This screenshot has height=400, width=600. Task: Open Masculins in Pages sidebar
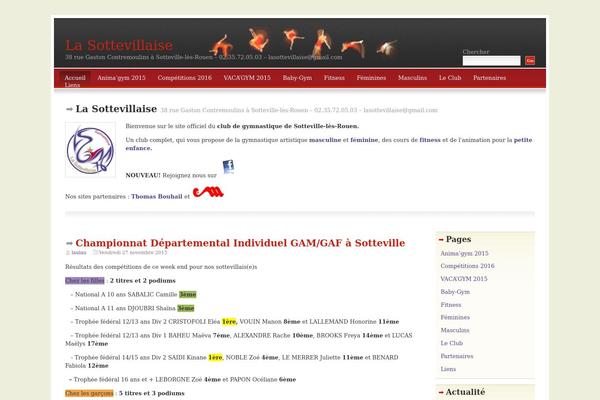(x=455, y=330)
